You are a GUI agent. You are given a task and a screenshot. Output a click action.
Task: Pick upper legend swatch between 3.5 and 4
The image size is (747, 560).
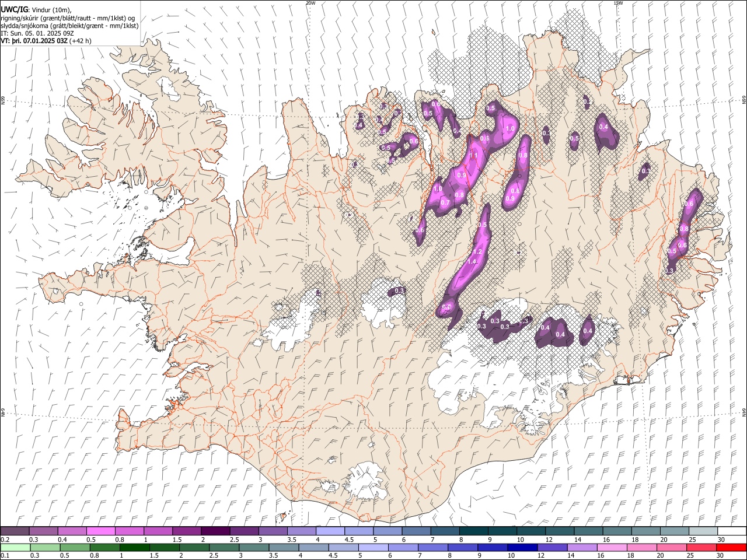301,531
